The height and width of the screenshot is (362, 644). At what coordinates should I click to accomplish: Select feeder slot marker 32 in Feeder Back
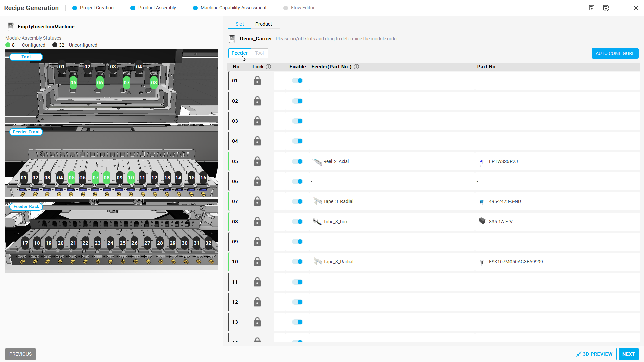click(x=208, y=243)
